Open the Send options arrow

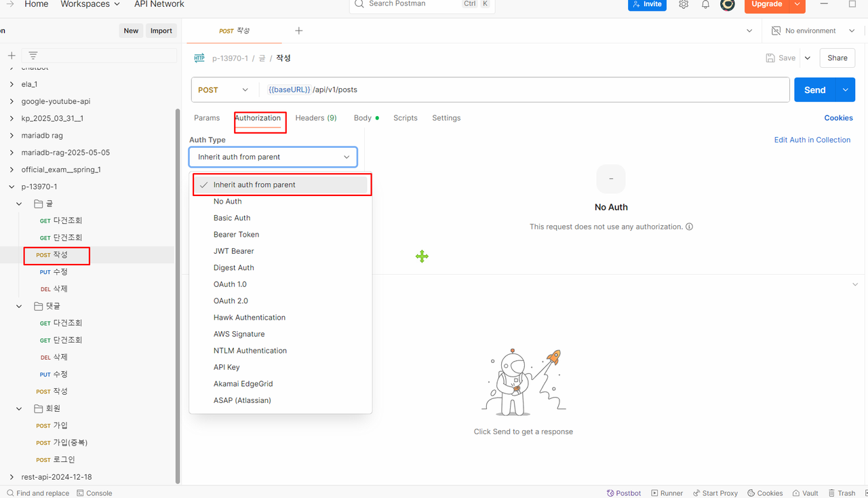(846, 90)
